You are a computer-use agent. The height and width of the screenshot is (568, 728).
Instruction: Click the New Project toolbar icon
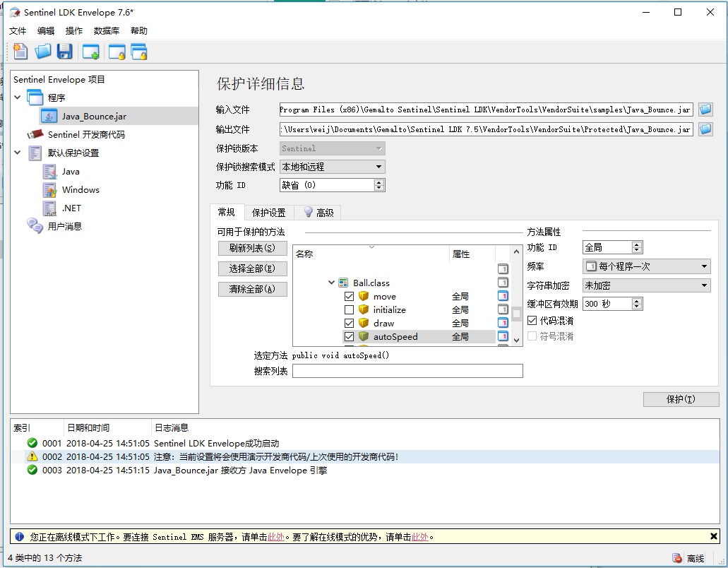20,51
